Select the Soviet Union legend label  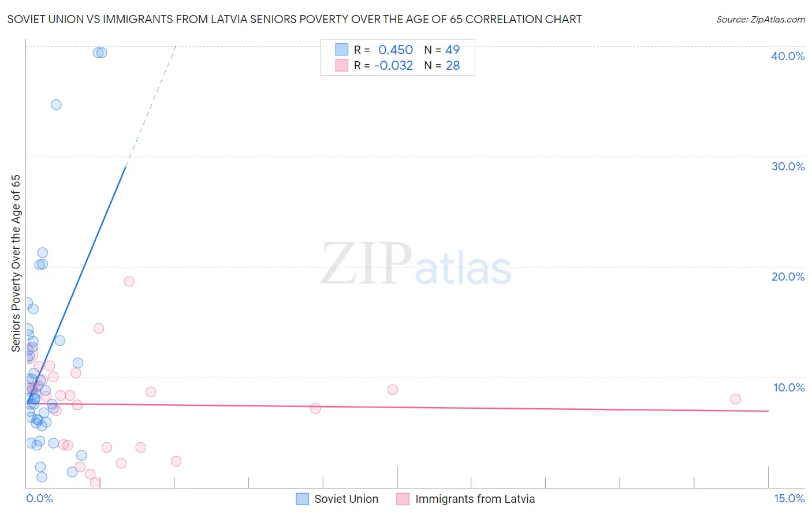point(346,499)
